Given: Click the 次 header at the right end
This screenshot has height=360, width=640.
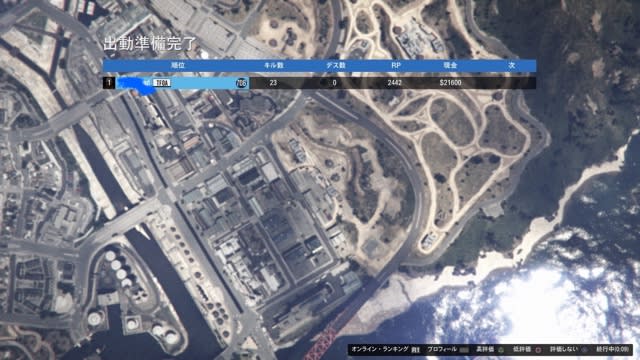Looking at the screenshot, I should (x=511, y=65).
